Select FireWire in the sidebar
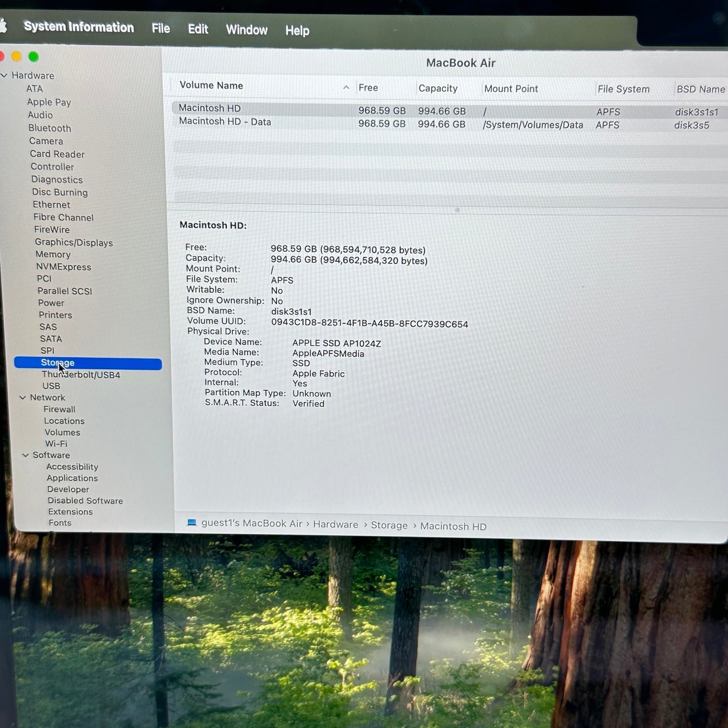This screenshot has height=728, width=728. pyautogui.click(x=52, y=229)
